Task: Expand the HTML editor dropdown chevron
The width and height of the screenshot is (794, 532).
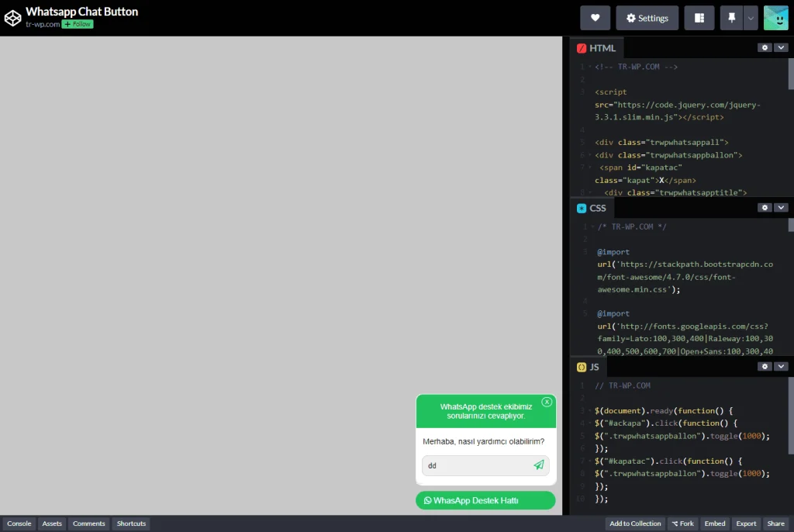Action: (781, 47)
